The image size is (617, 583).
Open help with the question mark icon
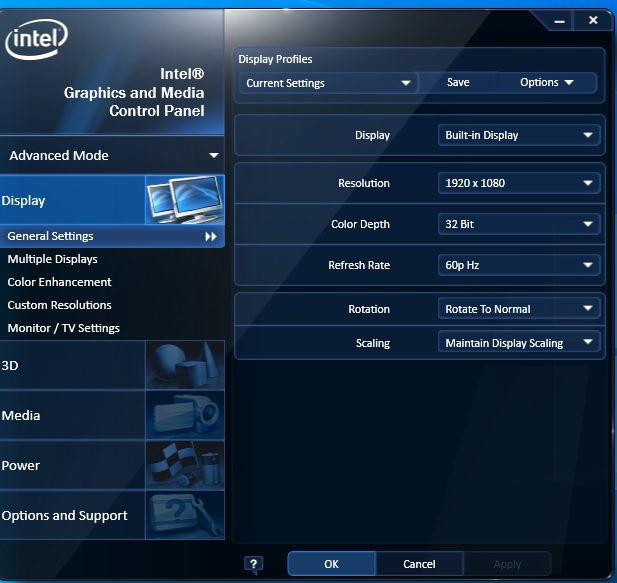[253, 565]
